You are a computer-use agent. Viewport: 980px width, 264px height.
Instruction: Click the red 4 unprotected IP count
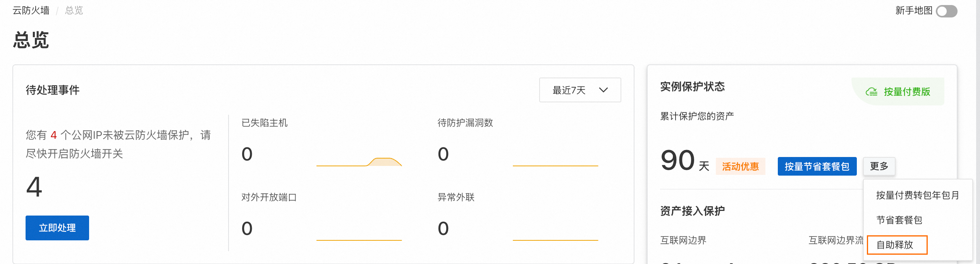pos(53,135)
